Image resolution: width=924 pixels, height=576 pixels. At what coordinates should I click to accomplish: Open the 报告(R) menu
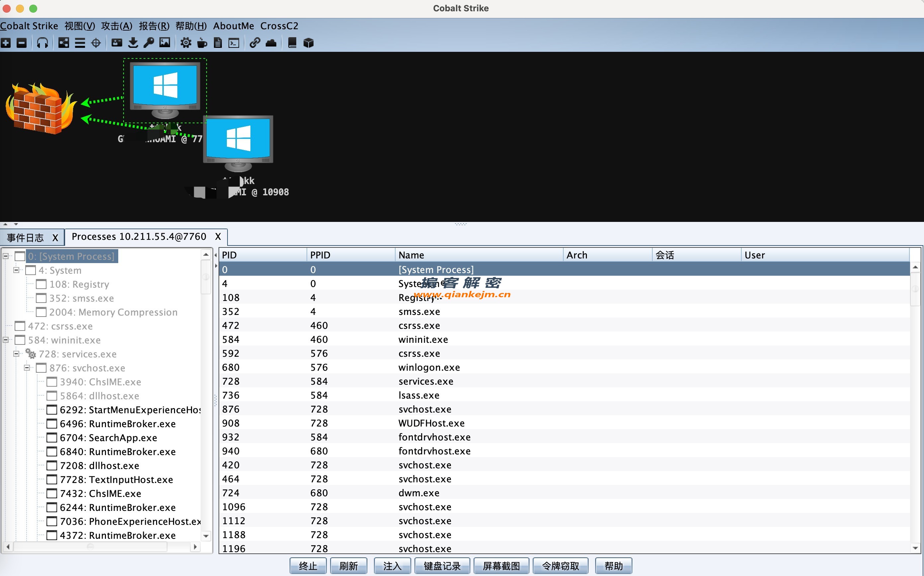154,26
